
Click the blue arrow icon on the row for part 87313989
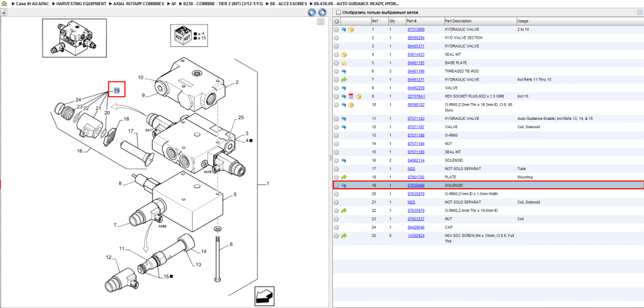[344, 30]
